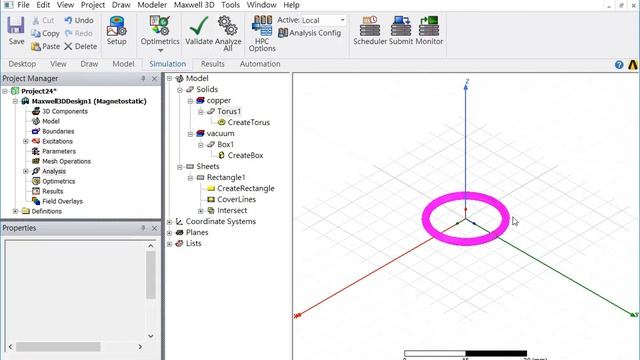The image size is (640, 360).
Task: Click the Submit job icon
Action: click(401, 26)
